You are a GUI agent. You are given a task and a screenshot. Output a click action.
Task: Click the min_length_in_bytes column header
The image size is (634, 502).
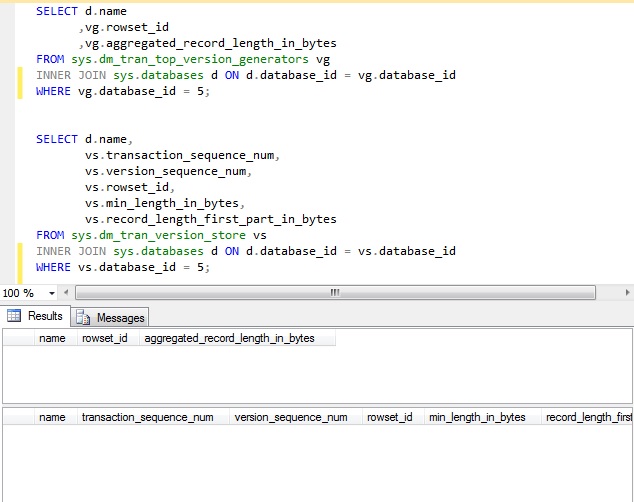[476, 417]
